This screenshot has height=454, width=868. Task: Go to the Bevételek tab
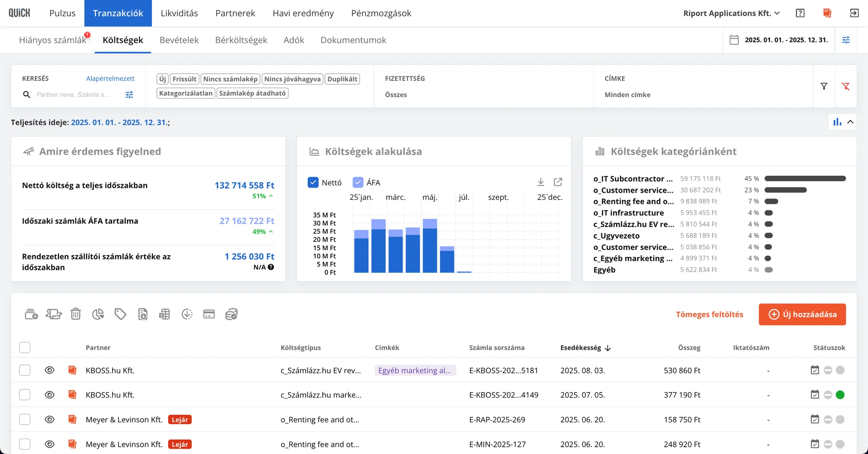[x=179, y=40]
